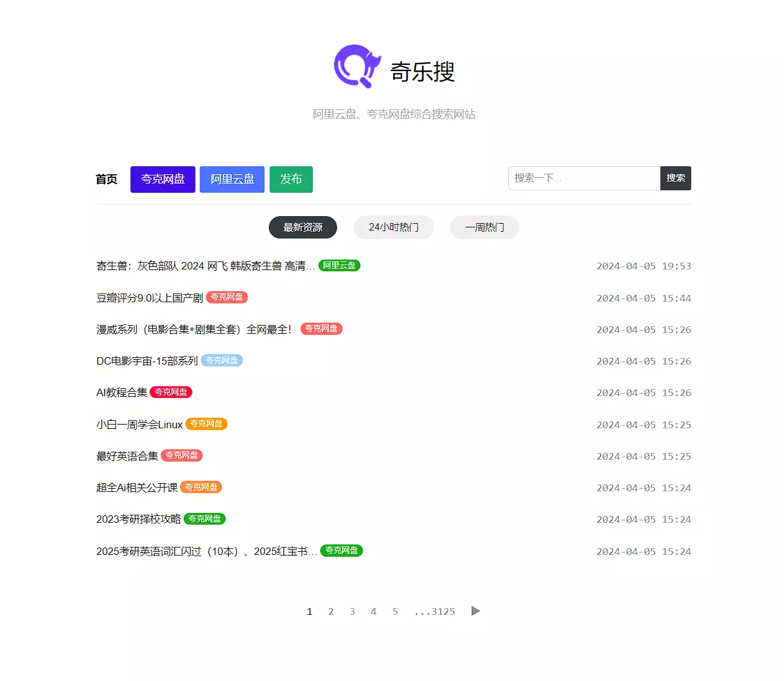The height and width of the screenshot is (681, 784).
Task: Go to page 3 in pagination
Action: pyautogui.click(x=352, y=612)
